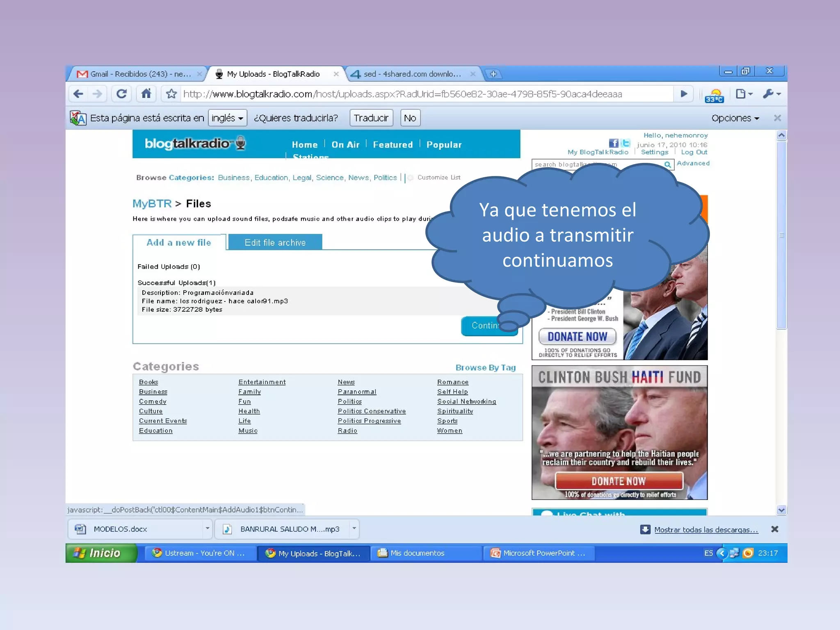The width and height of the screenshot is (840, 630).
Task: Go forward with the forward arrow
Action: pyautogui.click(x=97, y=94)
